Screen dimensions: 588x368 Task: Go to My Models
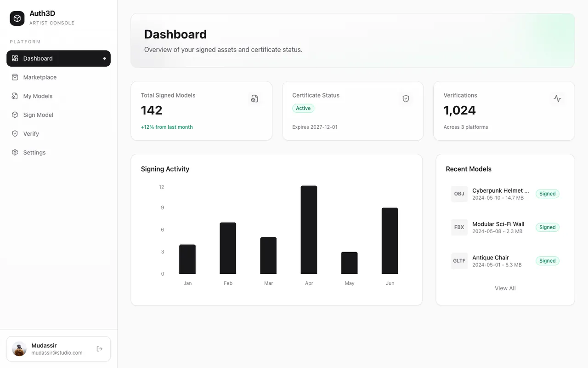pos(58,96)
